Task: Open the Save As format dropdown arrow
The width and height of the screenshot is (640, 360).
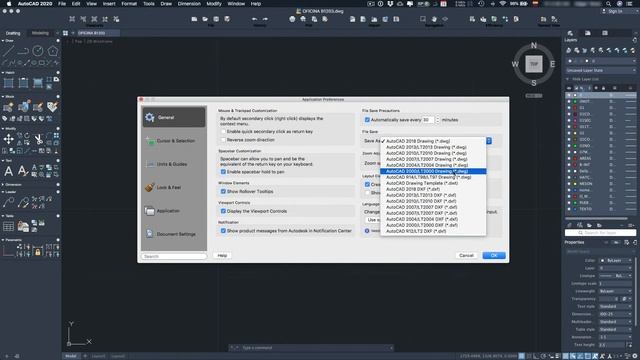Action: 489,141
